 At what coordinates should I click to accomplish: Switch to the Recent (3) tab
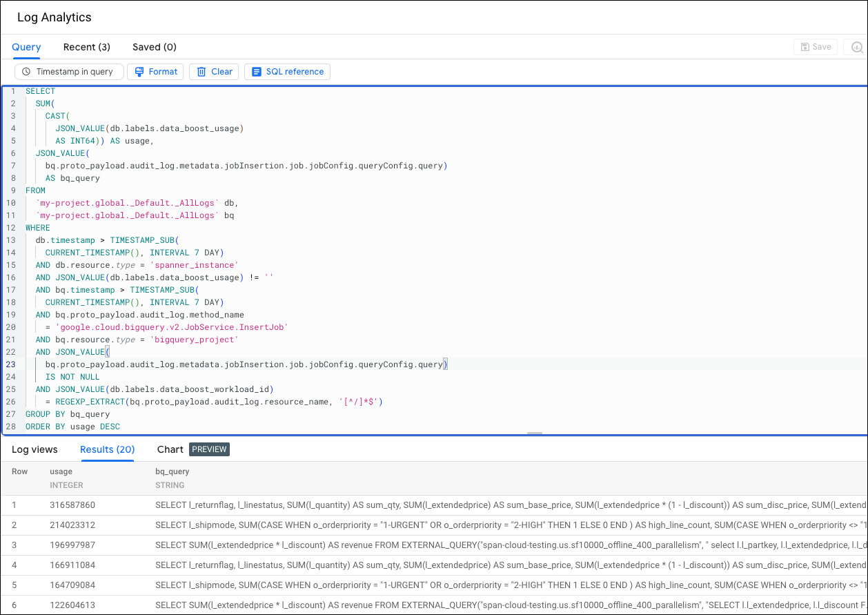(86, 47)
